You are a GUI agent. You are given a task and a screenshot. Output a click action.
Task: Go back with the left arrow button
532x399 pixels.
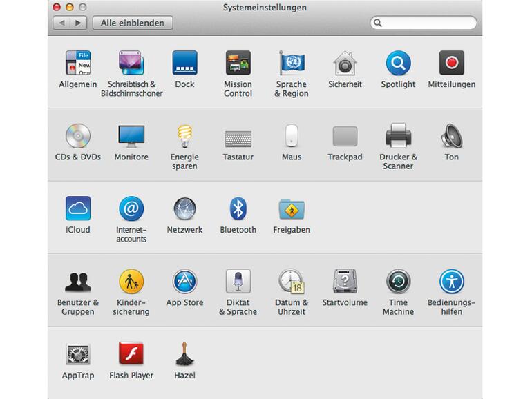point(61,23)
